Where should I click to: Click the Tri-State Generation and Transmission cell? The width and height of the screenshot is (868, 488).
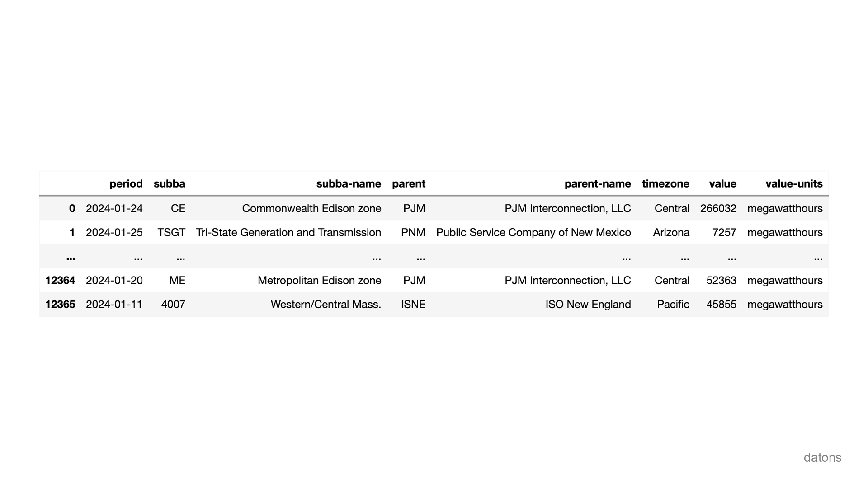(x=288, y=232)
